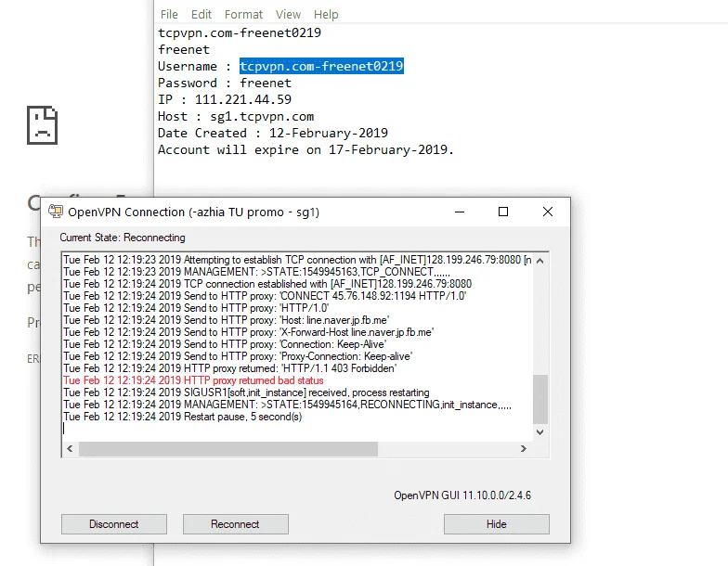The image size is (728, 566).
Task: Click the vertical scrollbar thumb in log
Action: [x=540, y=399]
